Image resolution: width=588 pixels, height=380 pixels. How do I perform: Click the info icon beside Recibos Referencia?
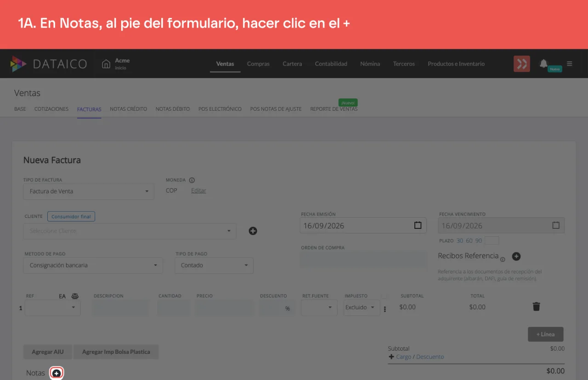point(503,259)
